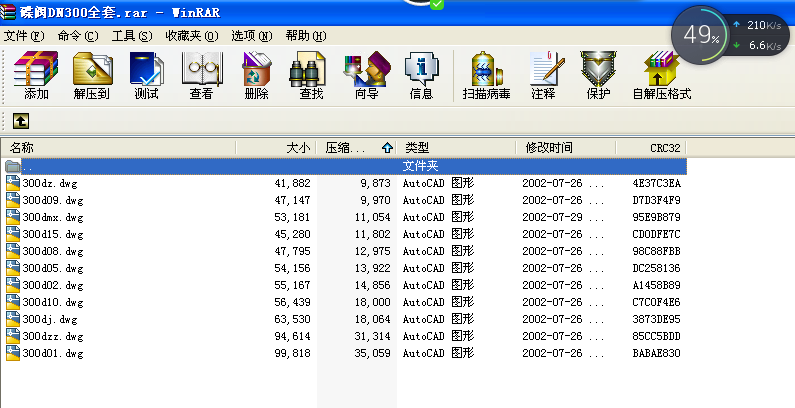795x408 pixels.
Task: Click the dwg icon beside 300dz.dwg
Action: click(x=13, y=183)
